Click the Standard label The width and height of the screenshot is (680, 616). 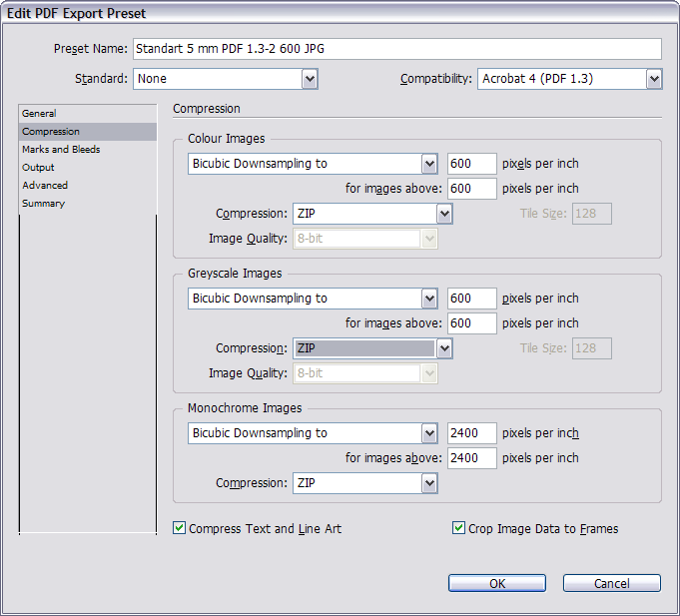click(x=102, y=79)
